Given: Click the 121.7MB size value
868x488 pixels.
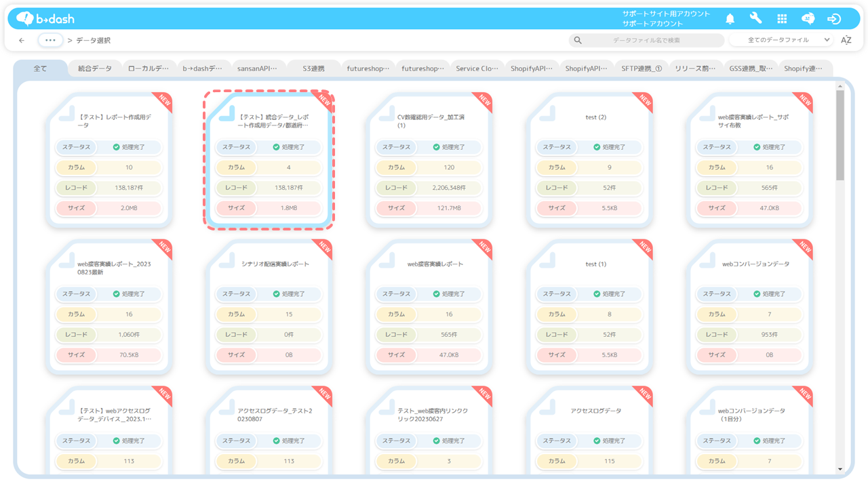Looking at the screenshot, I should pyautogui.click(x=449, y=208).
